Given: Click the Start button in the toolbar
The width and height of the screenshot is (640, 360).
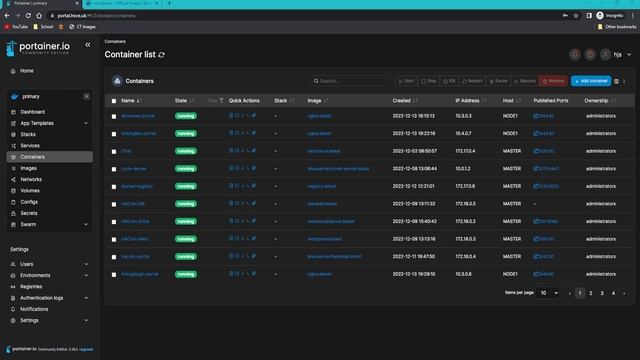Looking at the screenshot, I should point(407,81).
